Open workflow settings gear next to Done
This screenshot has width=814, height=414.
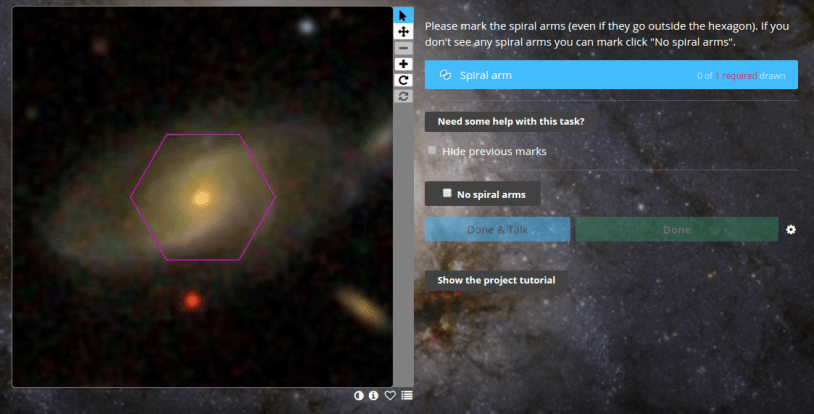791,230
